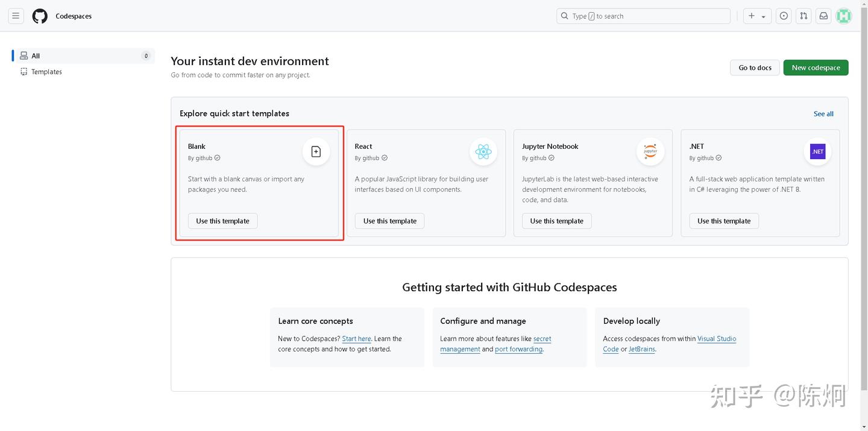The image size is (868, 431).
Task: Open the Issues icon in header
Action: 784,16
